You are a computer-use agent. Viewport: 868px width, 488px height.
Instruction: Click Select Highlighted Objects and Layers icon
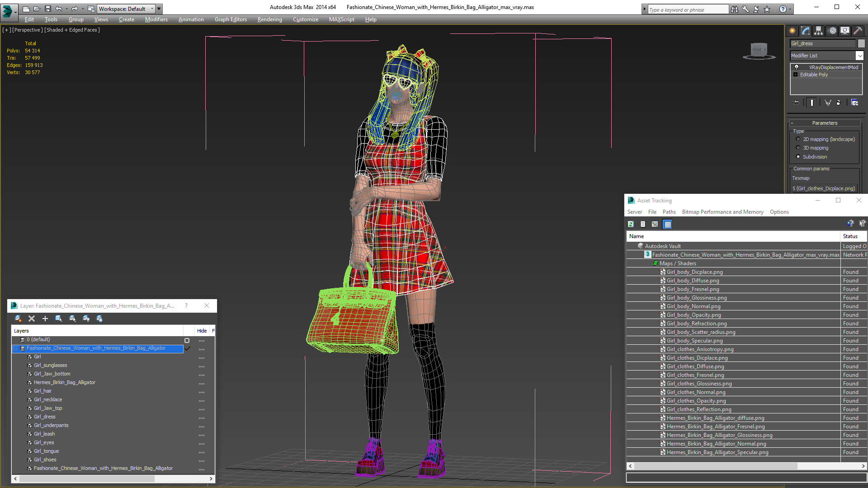(x=59, y=319)
